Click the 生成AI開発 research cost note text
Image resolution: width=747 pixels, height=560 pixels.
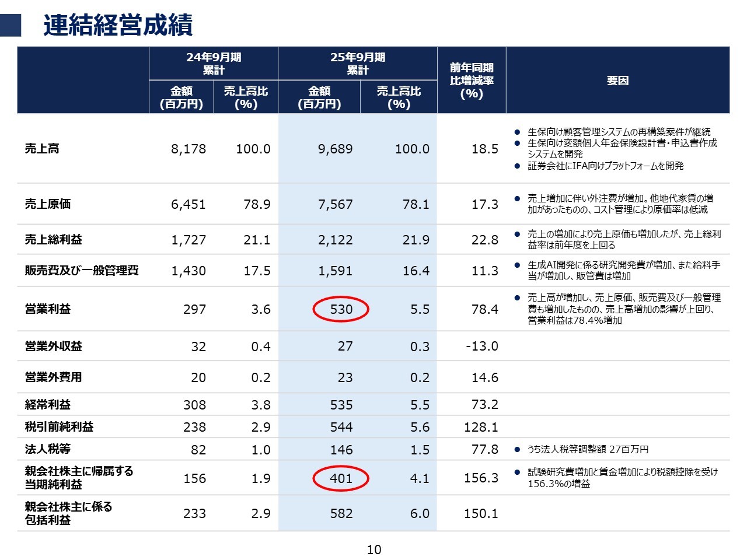(x=623, y=270)
